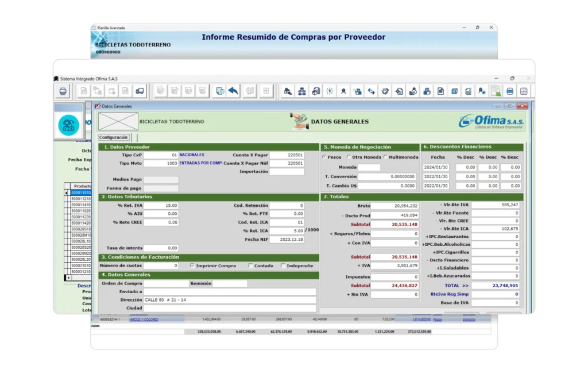Select product row 500011010 in the grid
The width and height of the screenshot is (588, 377).
81,193
